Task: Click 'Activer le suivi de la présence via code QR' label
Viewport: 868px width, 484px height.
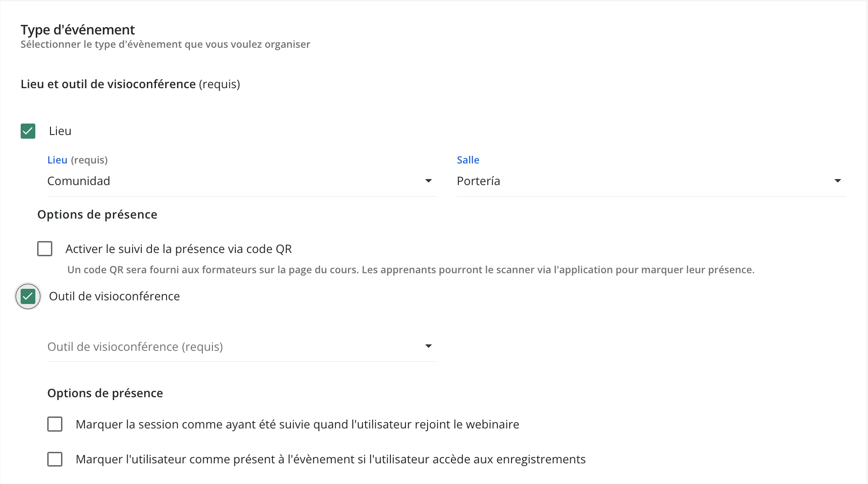Action: pyautogui.click(x=178, y=249)
